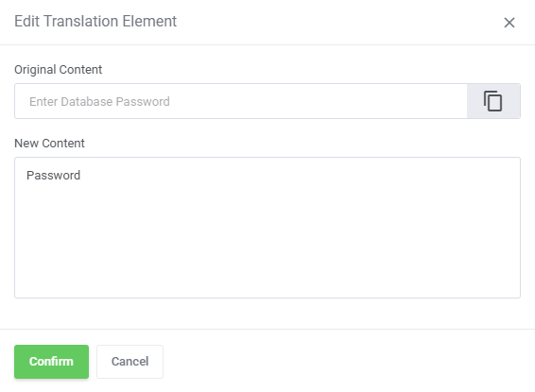Viewport: 535px width, 392px height.
Task: Select the 'Enter Database Password' text field
Action: pos(241,101)
